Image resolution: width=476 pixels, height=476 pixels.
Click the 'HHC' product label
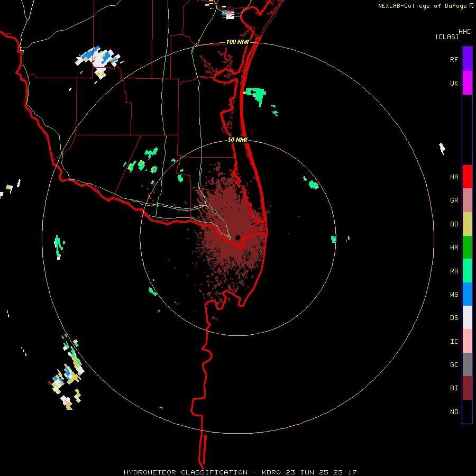pyautogui.click(x=464, y=32)
